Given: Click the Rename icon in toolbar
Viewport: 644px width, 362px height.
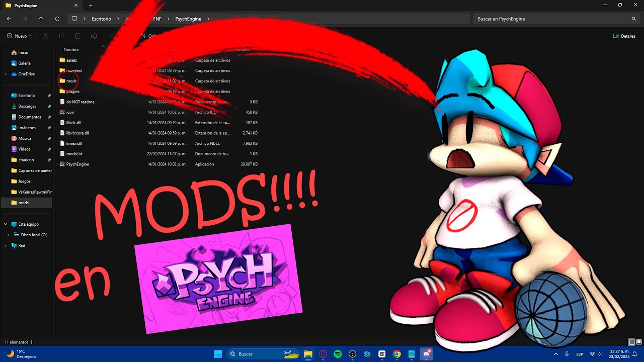Looking at the screenshot, I should [x=94, y=36].
